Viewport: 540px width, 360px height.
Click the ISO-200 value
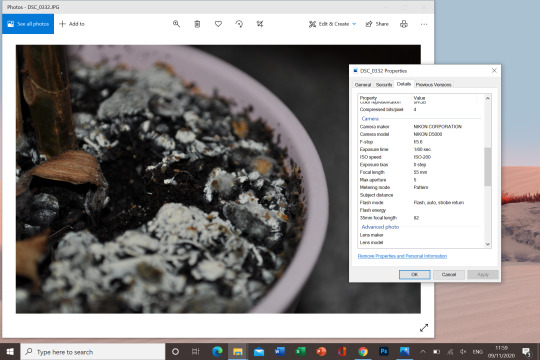422,157
